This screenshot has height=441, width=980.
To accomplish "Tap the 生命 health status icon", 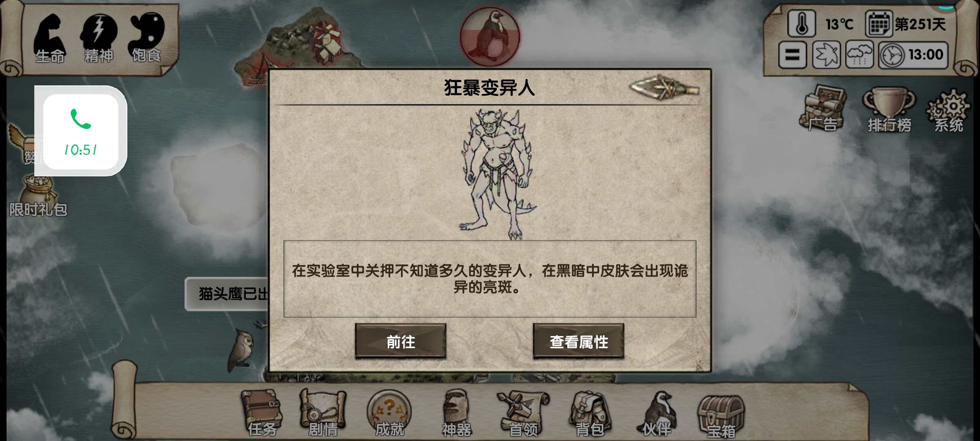I will 49,39.
